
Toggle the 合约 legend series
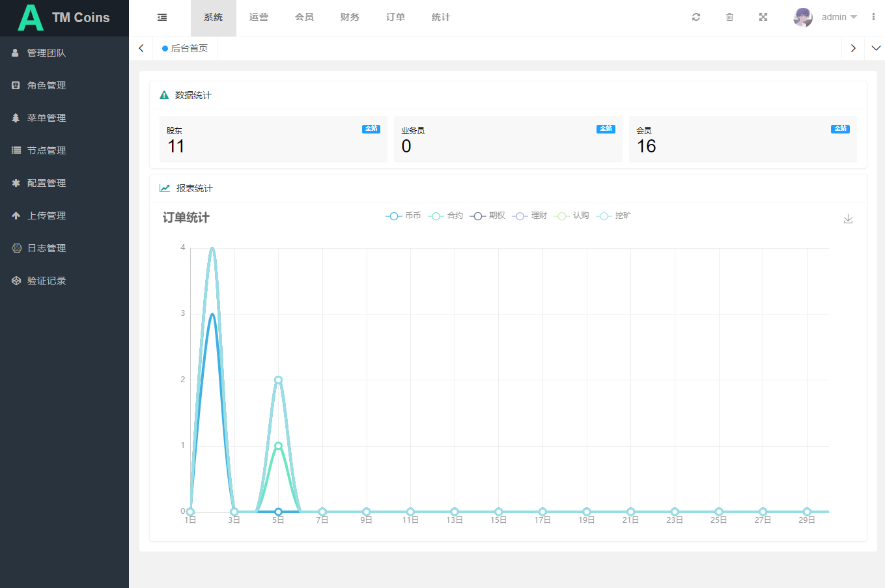coord(446,216)
